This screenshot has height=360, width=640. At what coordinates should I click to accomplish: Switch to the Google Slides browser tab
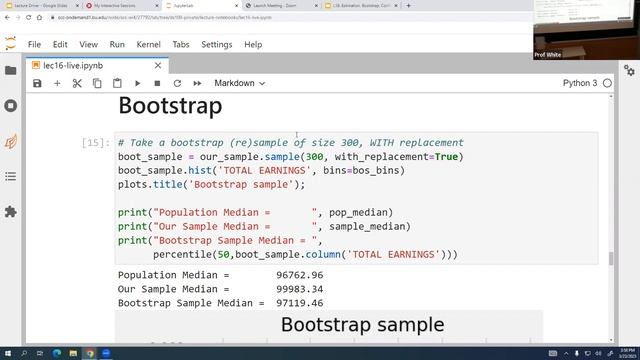tap(42, 6)
